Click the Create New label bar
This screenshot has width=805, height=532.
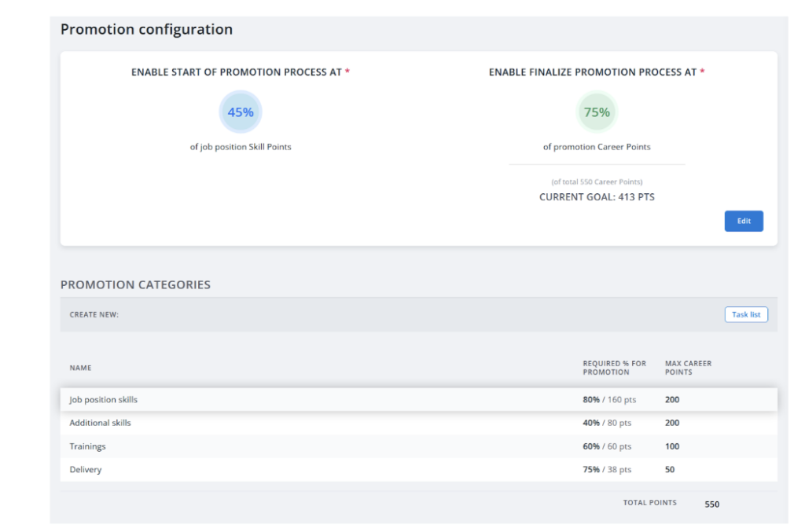(x=94, y=315)
